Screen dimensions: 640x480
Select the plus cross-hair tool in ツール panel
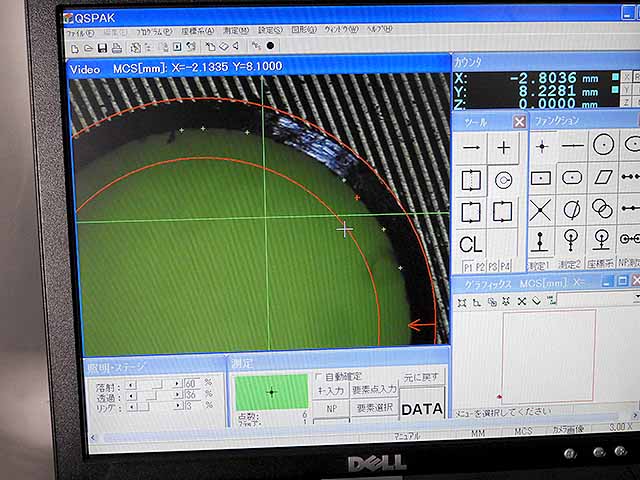(503, 147)
